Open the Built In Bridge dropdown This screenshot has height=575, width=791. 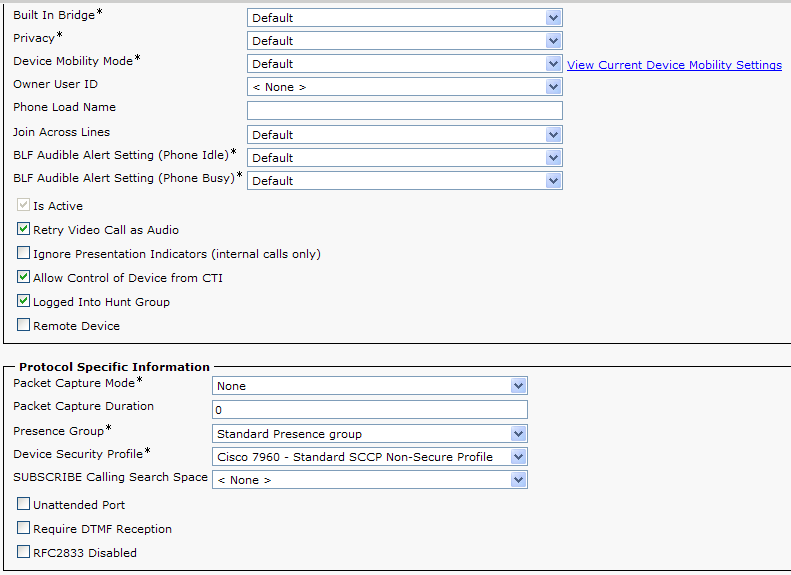(404, 18)
